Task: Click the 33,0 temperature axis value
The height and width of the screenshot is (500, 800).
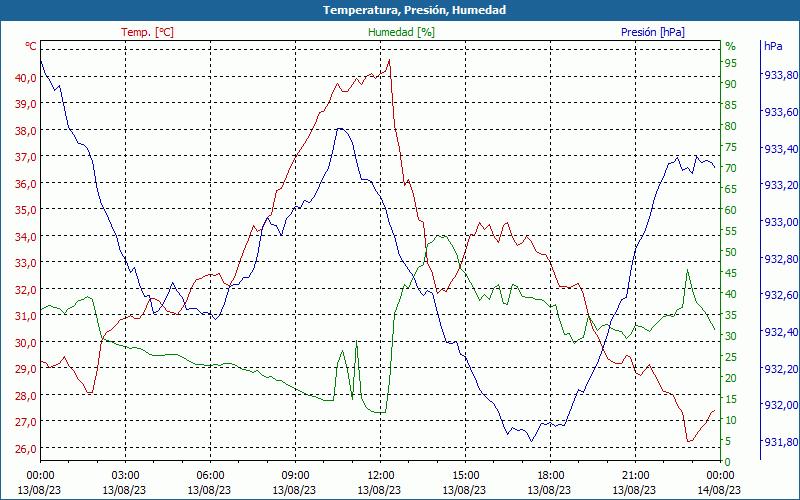Action: coord(26,263)
